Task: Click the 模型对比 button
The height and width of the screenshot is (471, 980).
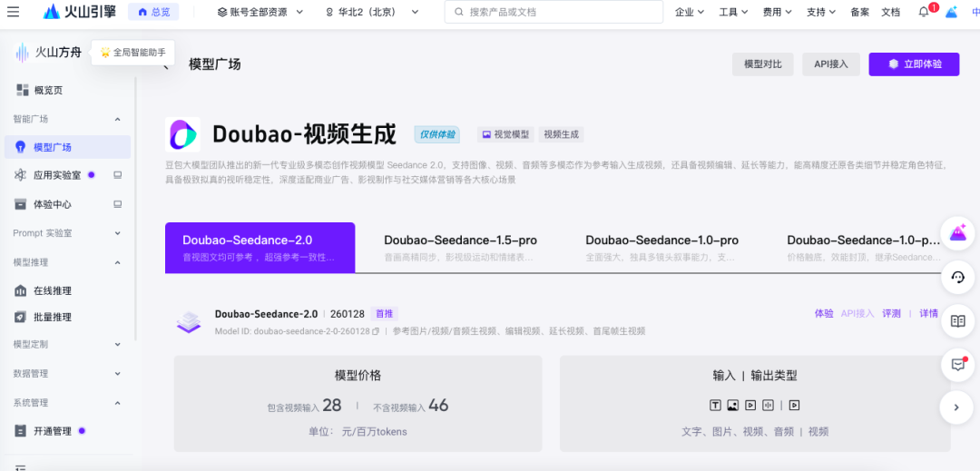Action: [x=762, y=64]
